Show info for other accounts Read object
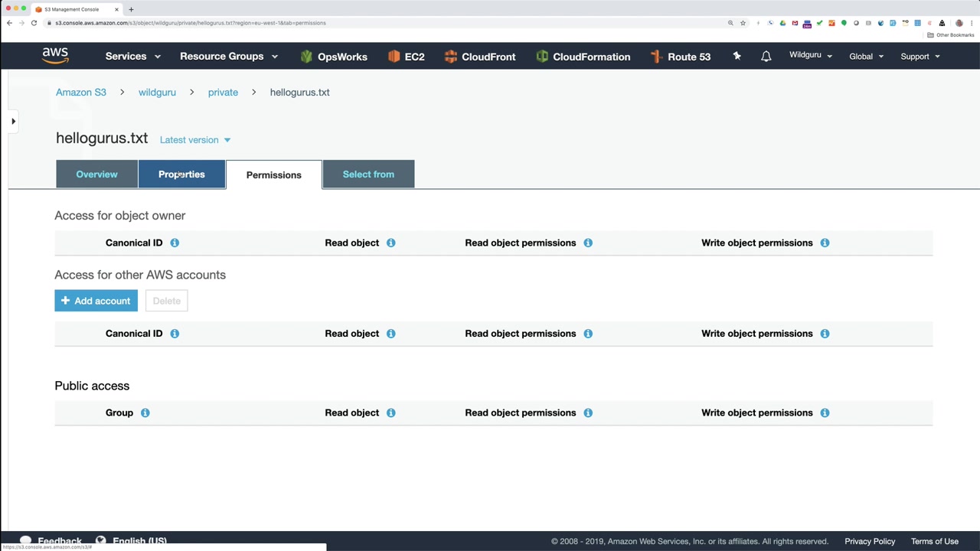This screenshot has width=980, height=551. point(390,334)
